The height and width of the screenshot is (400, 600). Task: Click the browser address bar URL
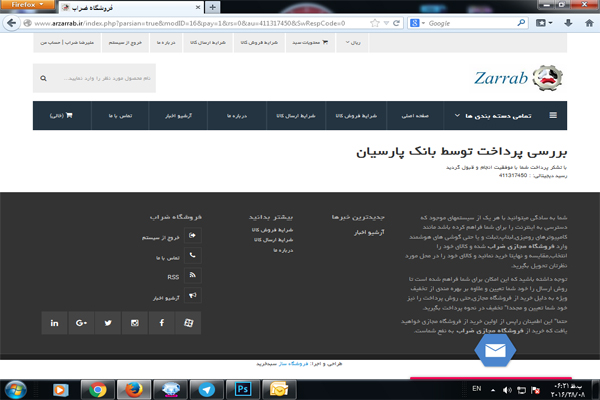pyautogui.click(x=189, y=23)
